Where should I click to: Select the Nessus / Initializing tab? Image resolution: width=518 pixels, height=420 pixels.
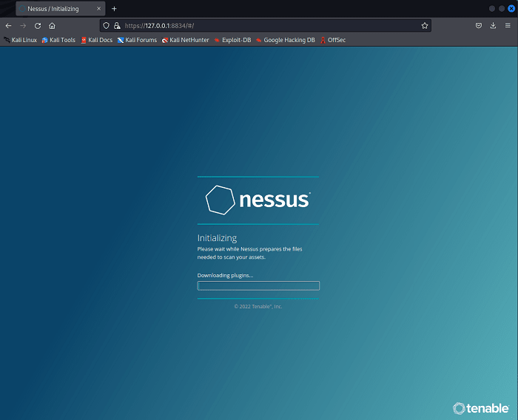click(x=61, y=9)
